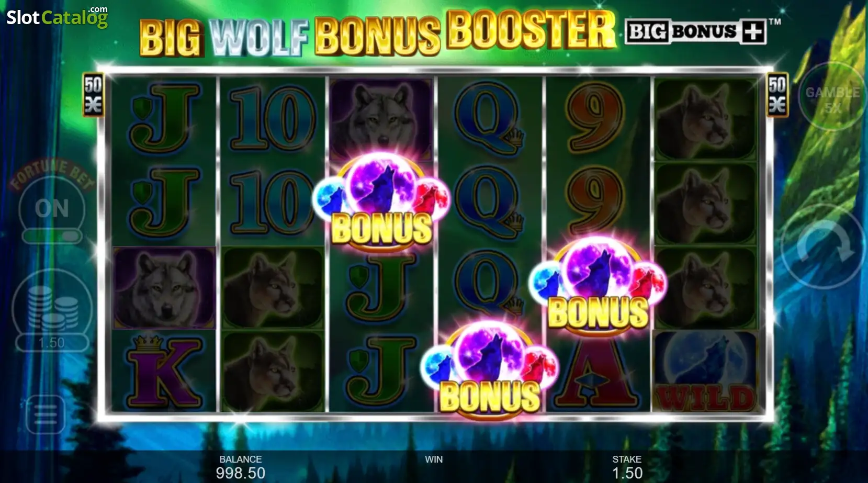Click the SlotCatalog.com logo
Viewport: 868px width, 483px height.
coord(57,17)
